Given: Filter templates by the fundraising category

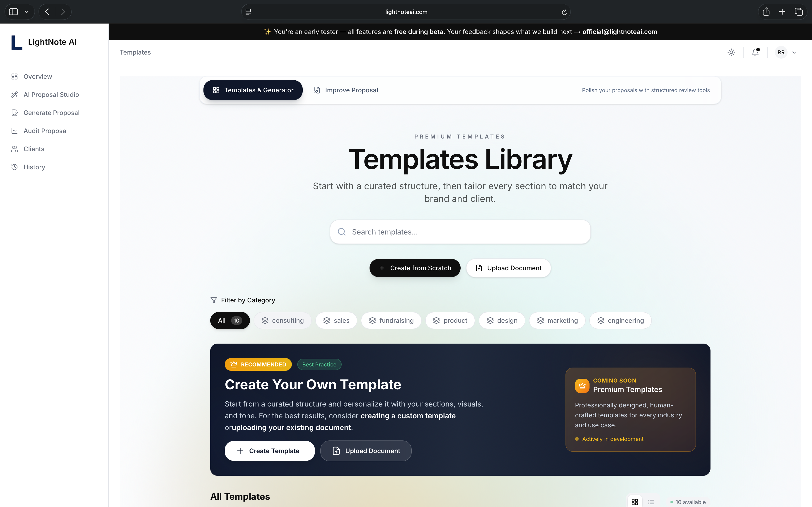Looking at the screenshot, I should click(x=391, y=320).
